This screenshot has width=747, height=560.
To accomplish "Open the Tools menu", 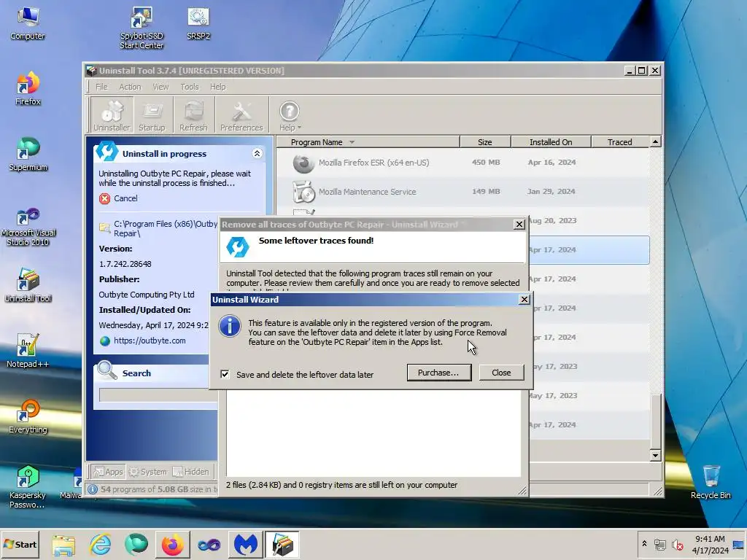I will 189,87.
